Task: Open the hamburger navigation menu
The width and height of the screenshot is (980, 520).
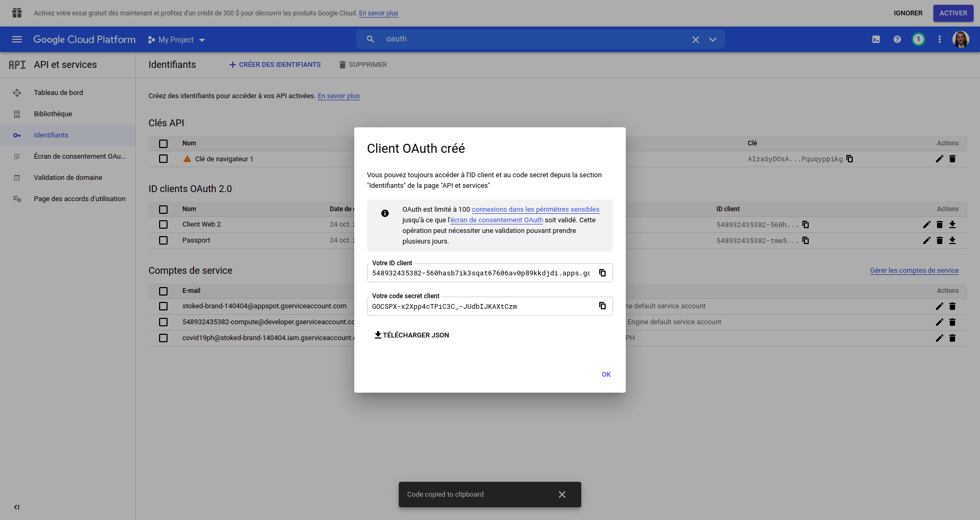Action: point(17,39)
